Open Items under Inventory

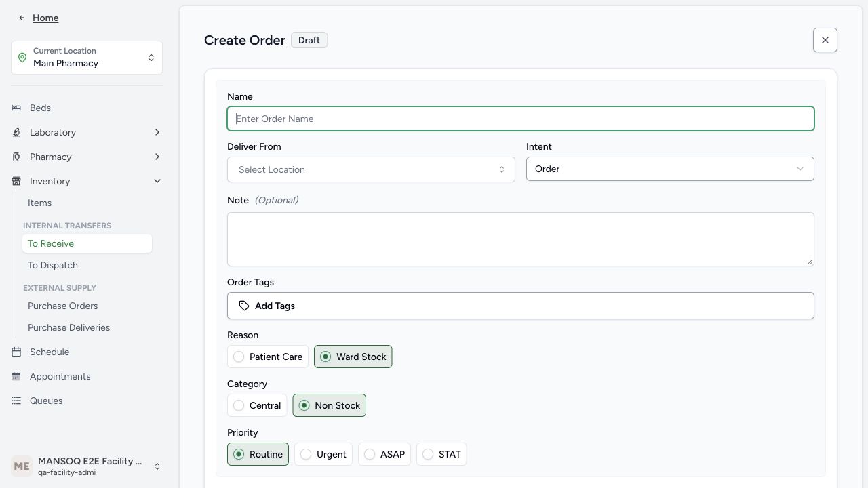point(87,203)
